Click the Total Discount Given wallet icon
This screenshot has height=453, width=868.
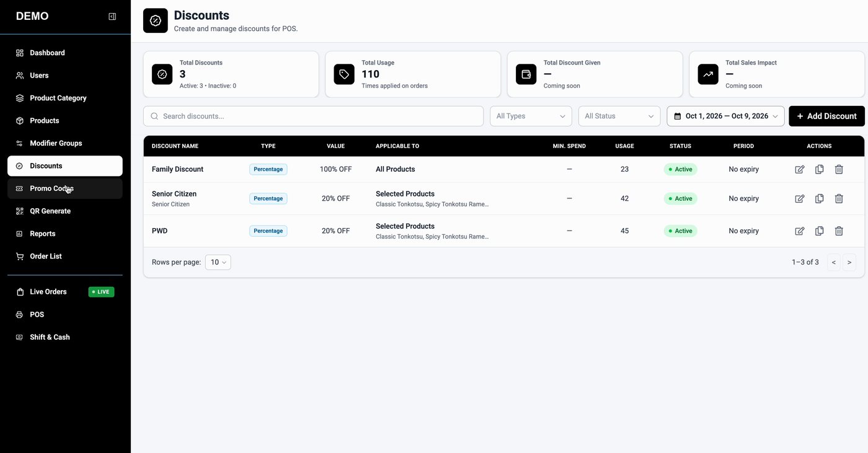[526, 74]
